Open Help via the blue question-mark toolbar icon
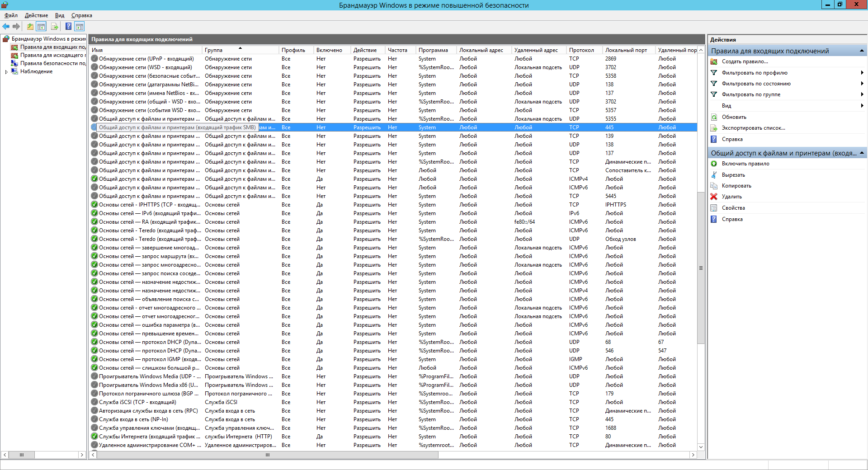The width and height of the screenshot is (868, 470). [68, 27]
